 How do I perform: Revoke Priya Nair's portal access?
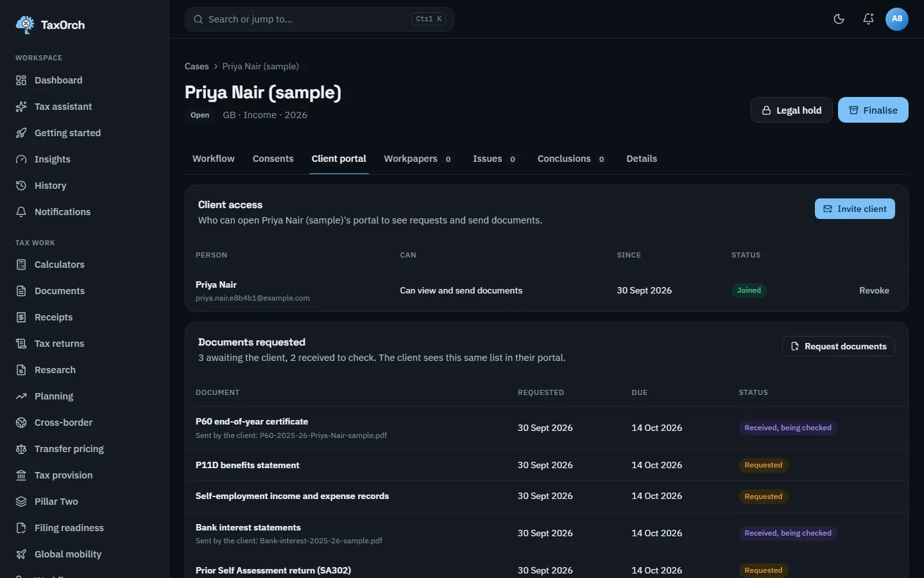pyautogui.click(x=874, y=290)
